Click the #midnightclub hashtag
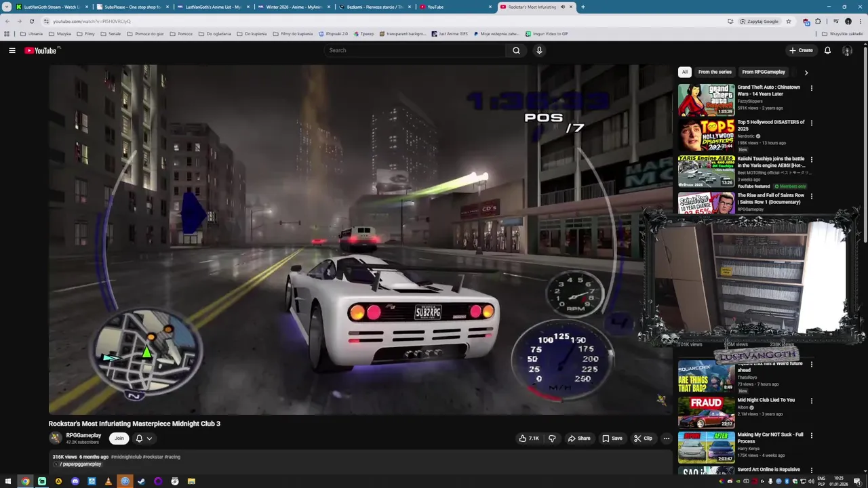 click(x=126, y=457)
